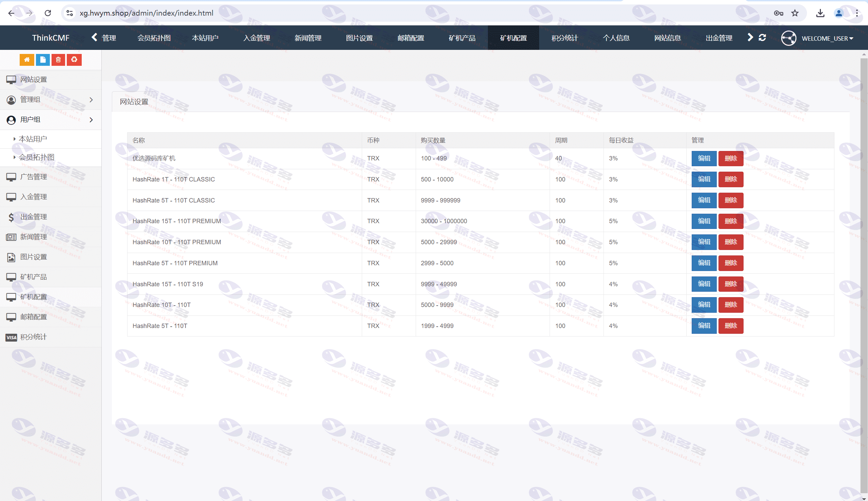This screenshot has height=501, width=868.
Task: Switch to 新闻管理 top tab
Action: (308, 38)
